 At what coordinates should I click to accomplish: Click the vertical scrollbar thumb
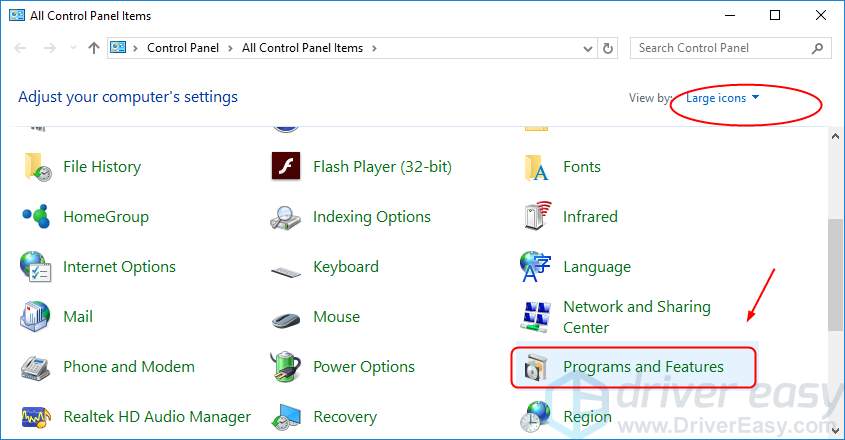coord(836,275)
